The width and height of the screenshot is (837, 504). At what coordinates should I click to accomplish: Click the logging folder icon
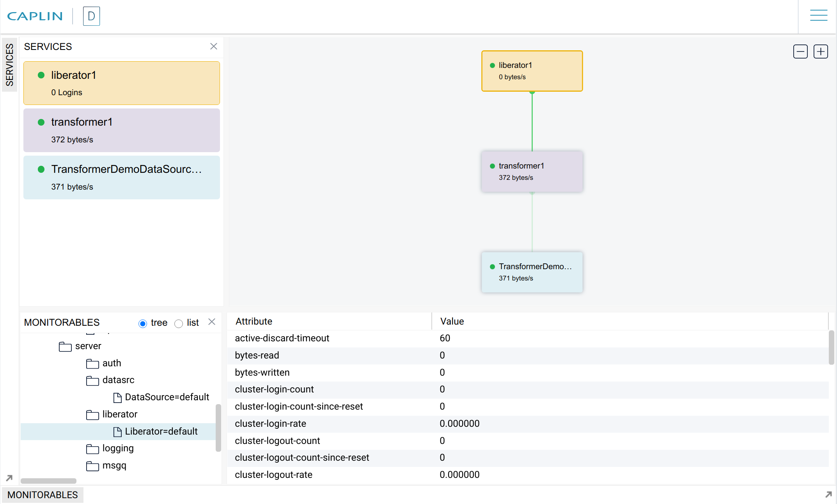92,449
